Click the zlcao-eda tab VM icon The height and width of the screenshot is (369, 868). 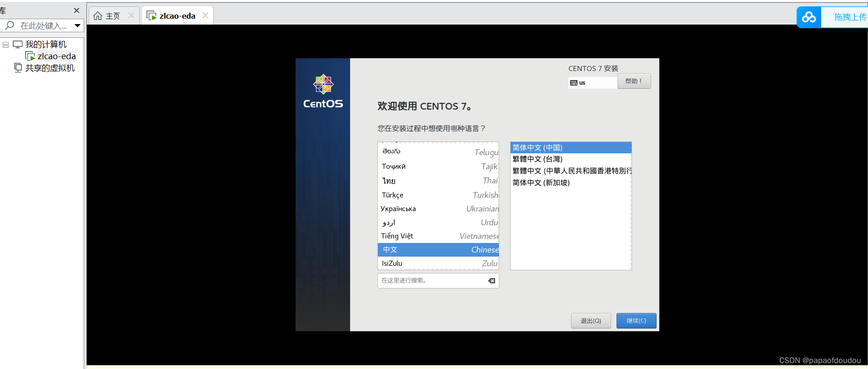(151, 16)
